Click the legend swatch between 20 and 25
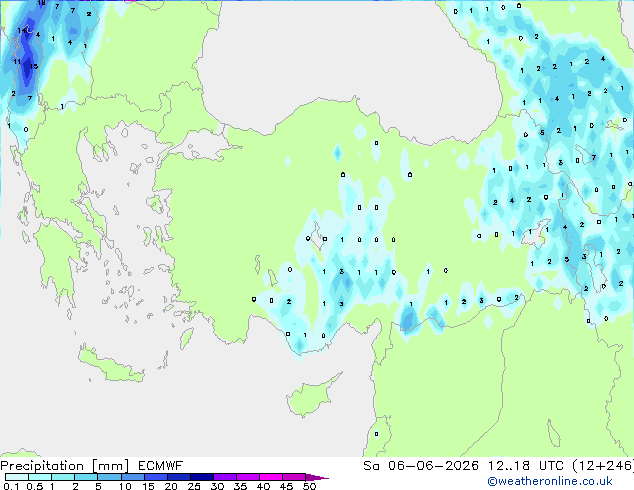The image size is (634, 490). point(178,477)
